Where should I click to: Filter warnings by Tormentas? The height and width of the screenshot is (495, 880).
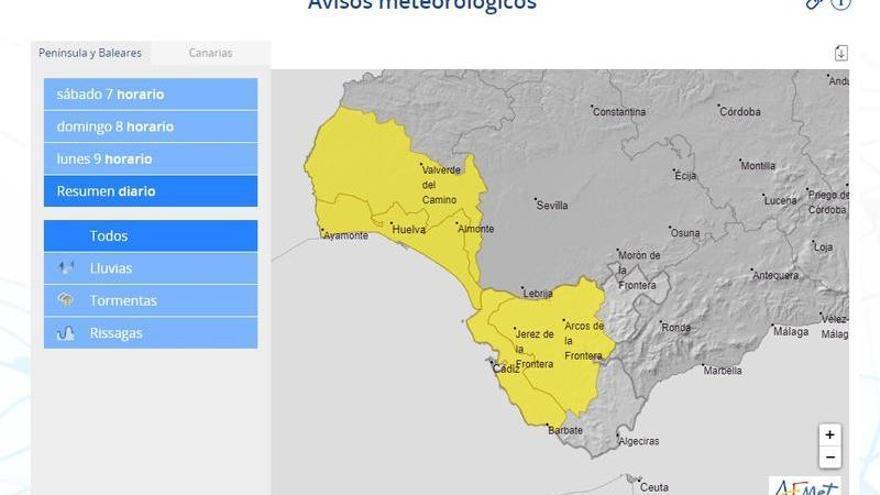(x=150, y=300)
